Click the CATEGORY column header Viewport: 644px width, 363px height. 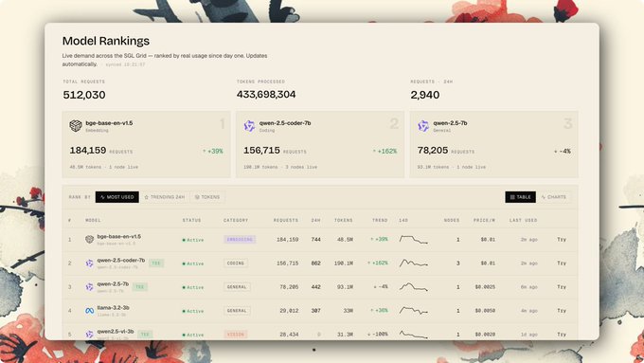(236, 220)
